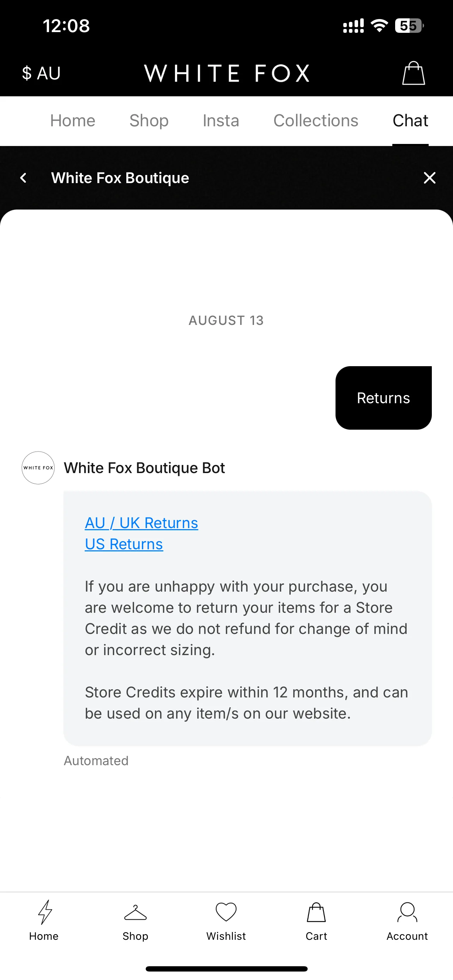Tap the lightning bolt Home icon
The image size is (453, 980).
(x=44, y=912)
